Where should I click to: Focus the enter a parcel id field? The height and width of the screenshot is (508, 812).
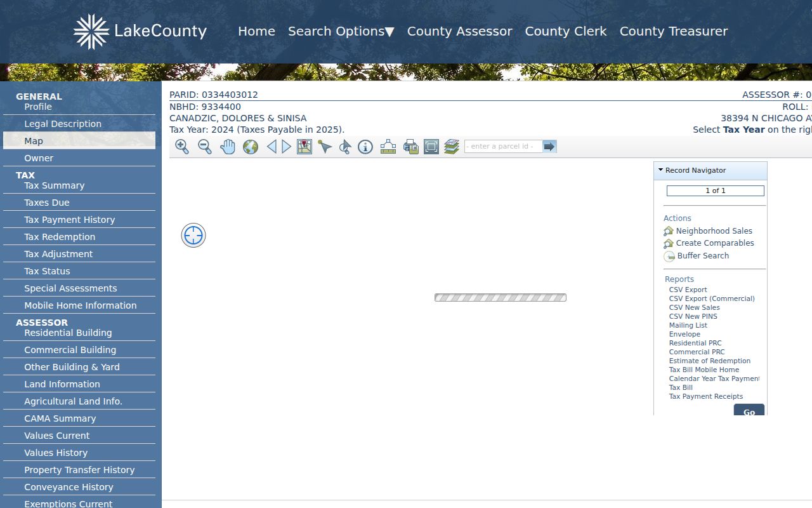point(504,147)
